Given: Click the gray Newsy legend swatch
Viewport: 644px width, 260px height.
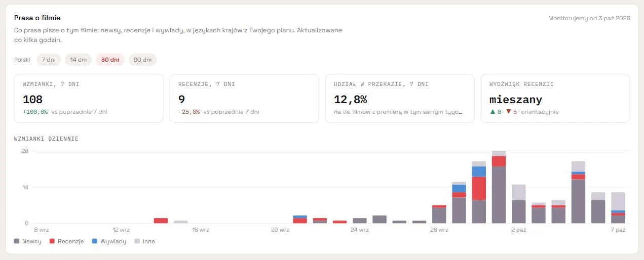Looking at the screenshot, I should 17,242.
